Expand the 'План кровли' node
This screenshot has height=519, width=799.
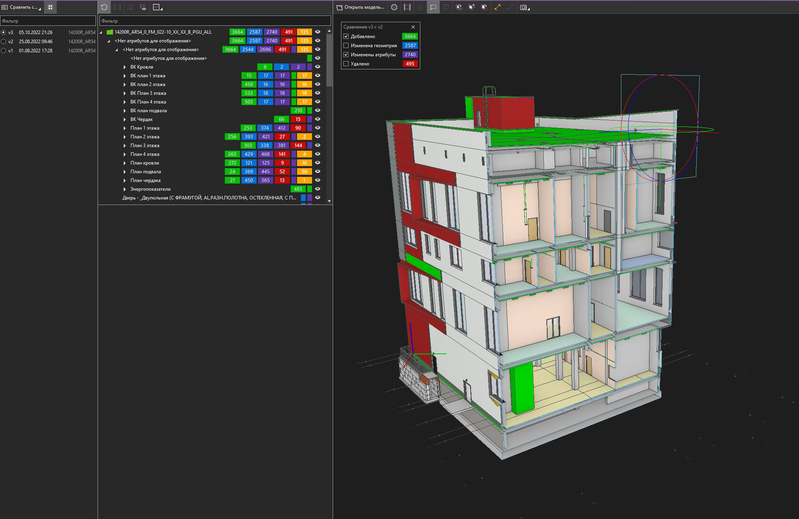pos(125,163)
